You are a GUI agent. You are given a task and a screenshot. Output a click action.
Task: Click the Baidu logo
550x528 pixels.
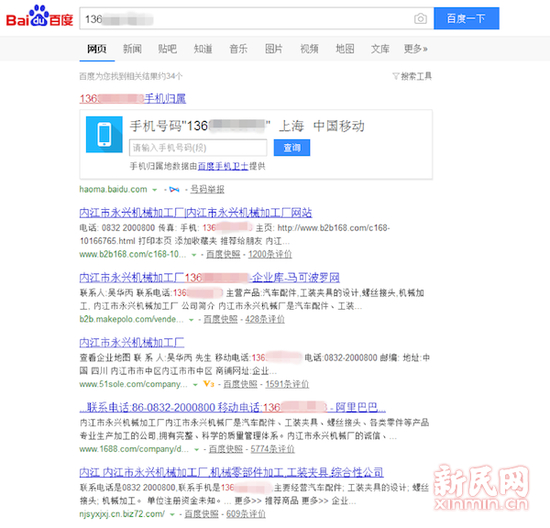pos(39,16)
